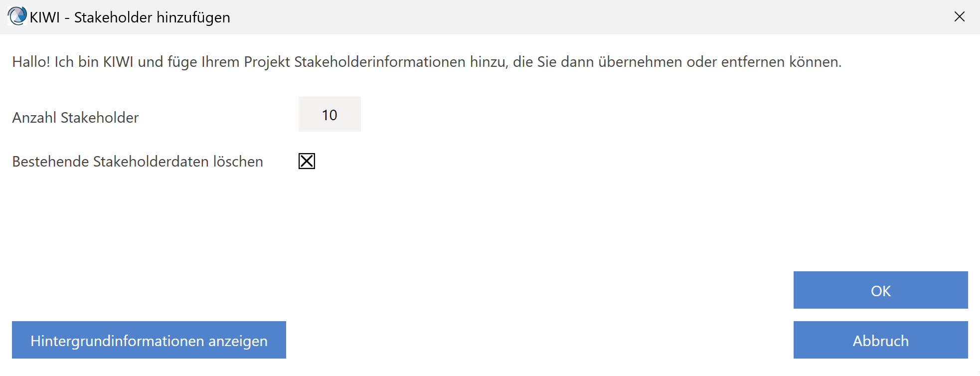The image size is (980, 376).
Task: Click the word KIWI in the title bar
Action: tap(44, 17)
